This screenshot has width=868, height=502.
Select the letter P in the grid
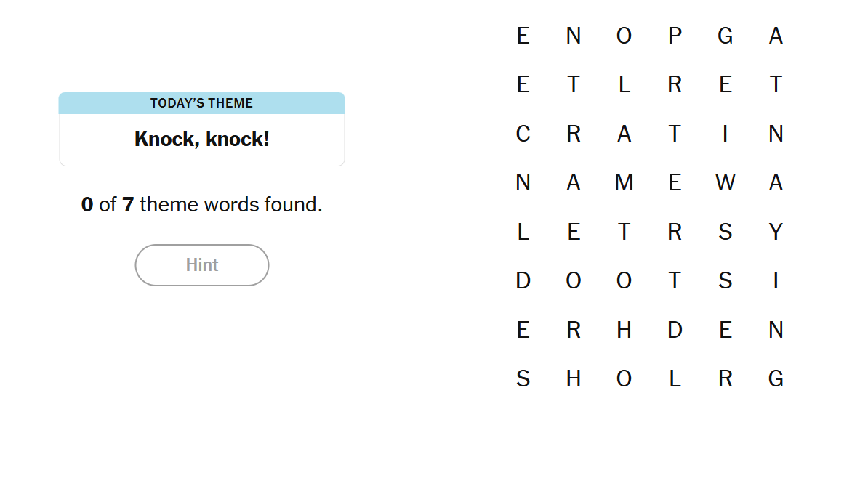tap(675, 36)
